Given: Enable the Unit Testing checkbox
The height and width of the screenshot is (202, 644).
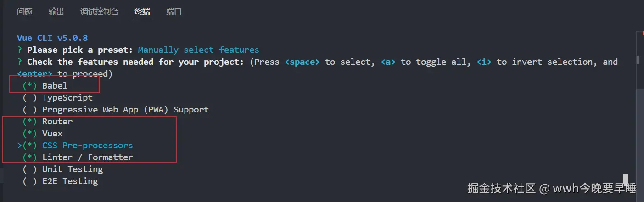Looking at the screenshot, I should coord(29,169).
